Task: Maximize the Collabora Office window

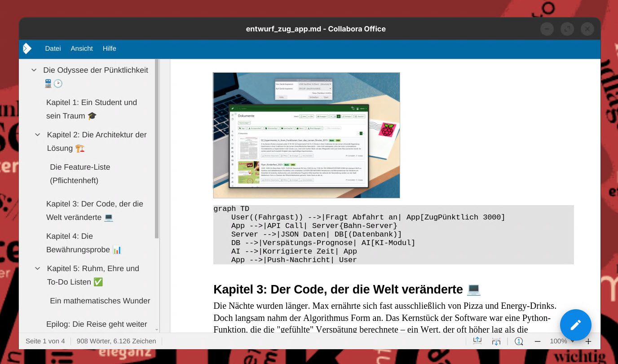Action: coord(567,29)
